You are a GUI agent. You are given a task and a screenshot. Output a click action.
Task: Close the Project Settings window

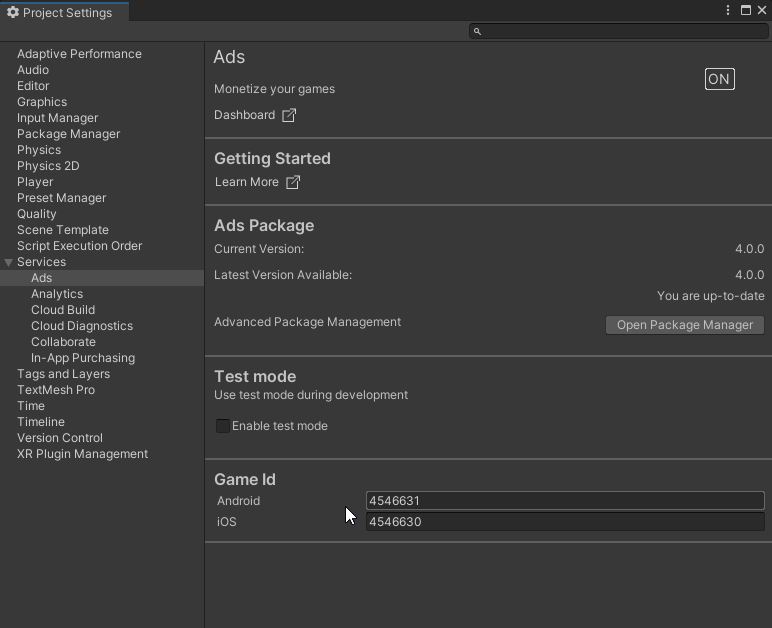pos(762,10)
